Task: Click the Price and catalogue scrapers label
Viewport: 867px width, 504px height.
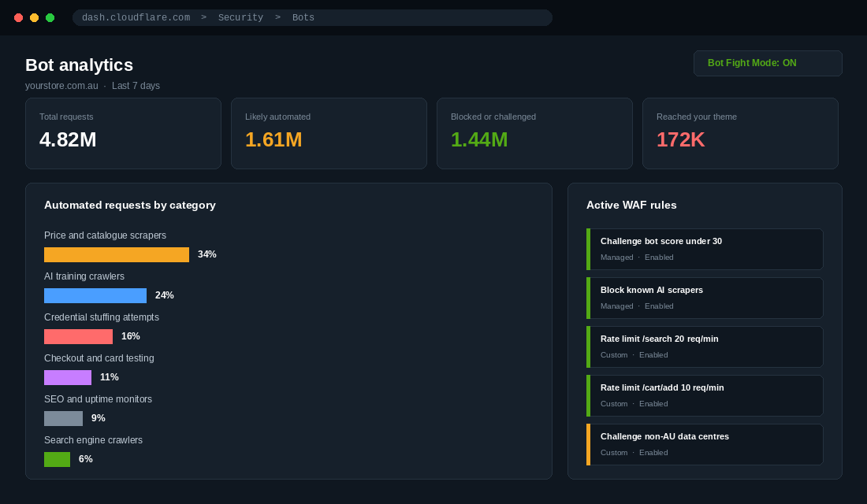Action: coord(105,235)
